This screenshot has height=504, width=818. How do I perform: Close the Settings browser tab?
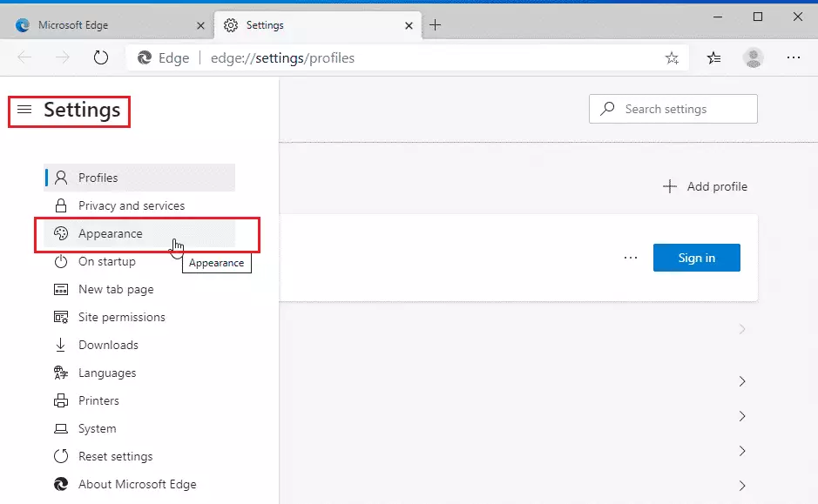[x=409, y=25]
